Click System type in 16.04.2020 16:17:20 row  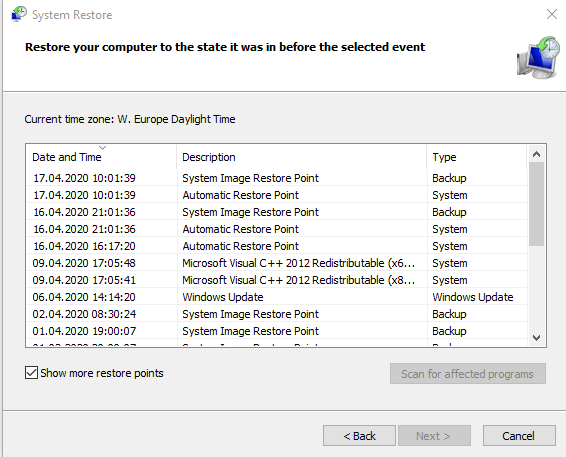click(x=450, y=246)
